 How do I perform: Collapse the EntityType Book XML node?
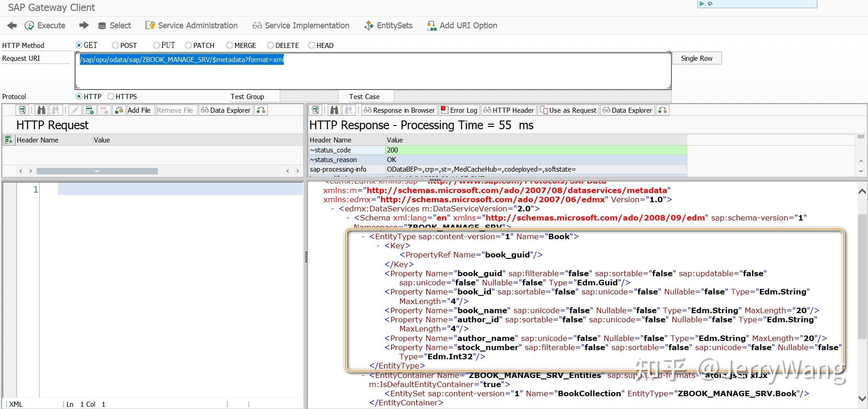click(363, 236)
